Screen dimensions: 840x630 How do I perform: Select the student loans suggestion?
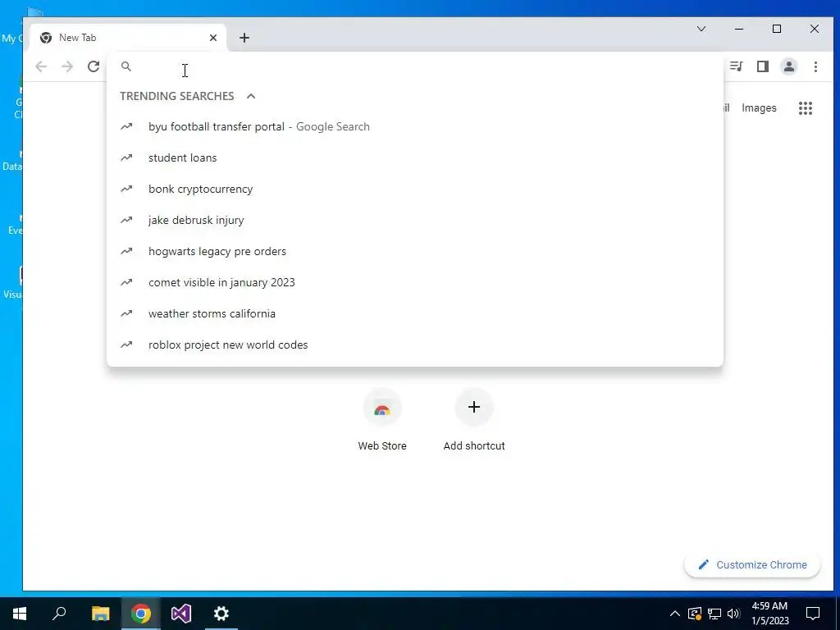click(414, 158)
